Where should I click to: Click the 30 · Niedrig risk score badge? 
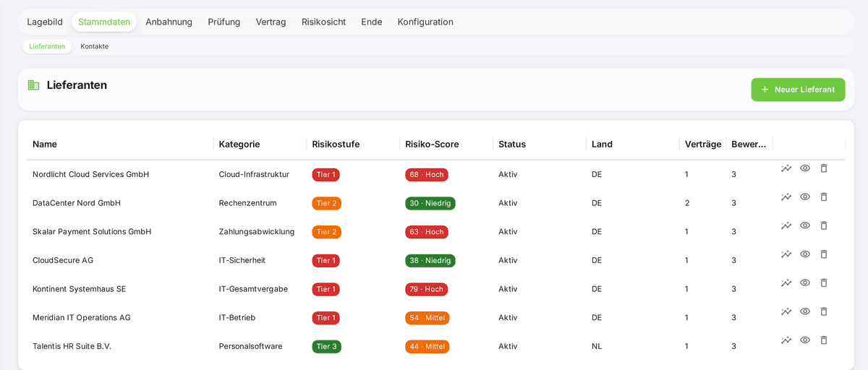point(430,203)
